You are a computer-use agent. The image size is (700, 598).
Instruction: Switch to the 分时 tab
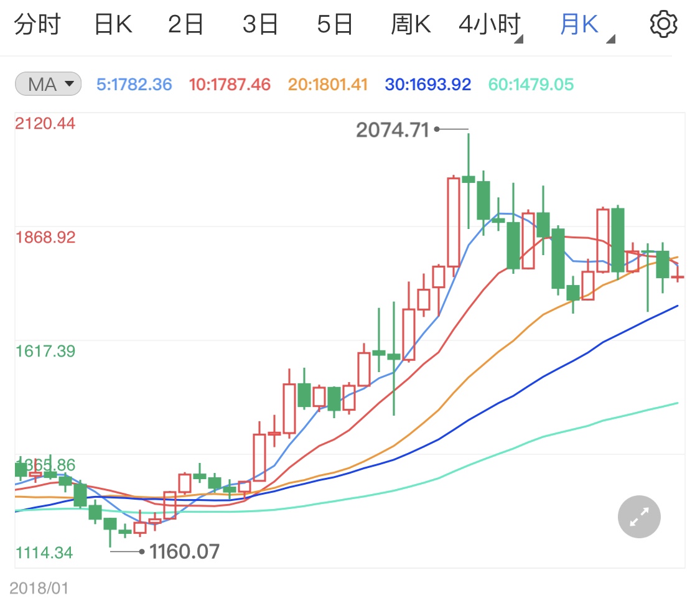click(x=37, y=25)
